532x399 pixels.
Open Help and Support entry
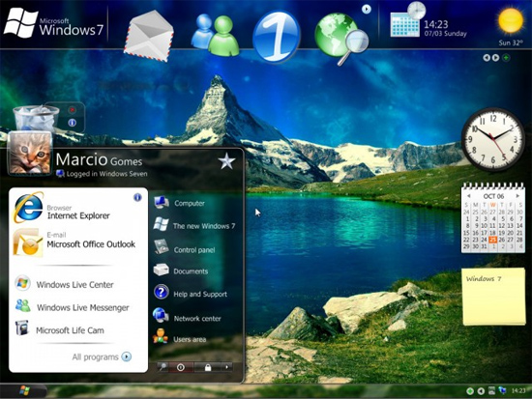[191, 293]
